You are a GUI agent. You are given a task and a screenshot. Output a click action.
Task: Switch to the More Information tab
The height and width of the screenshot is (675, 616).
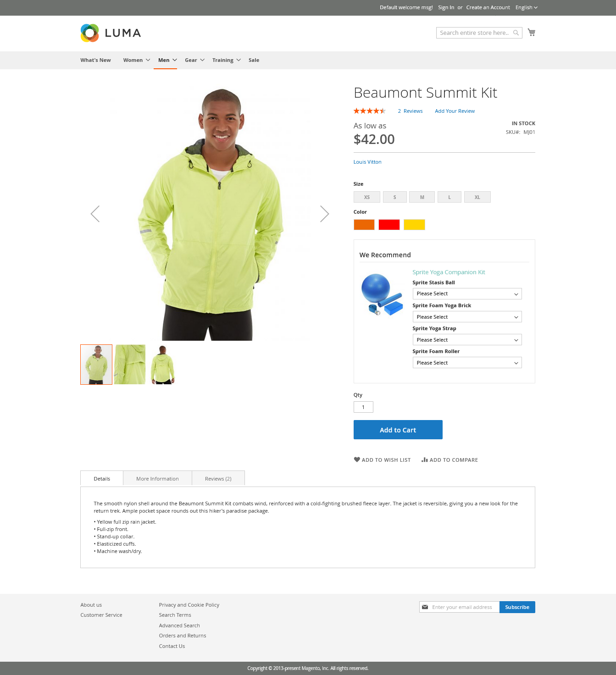(x=157, y=478)
